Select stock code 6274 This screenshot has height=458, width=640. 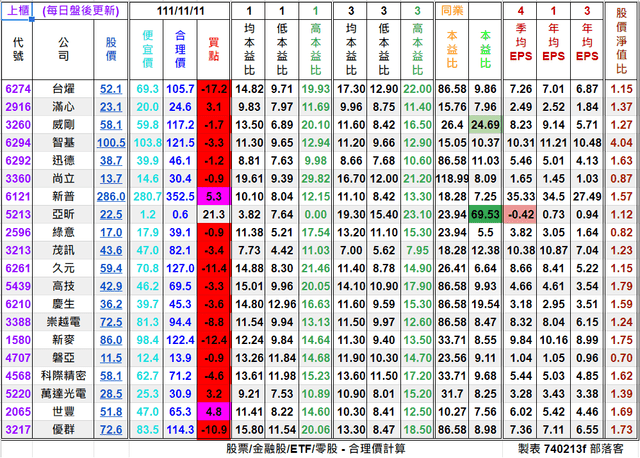[18, 89]
